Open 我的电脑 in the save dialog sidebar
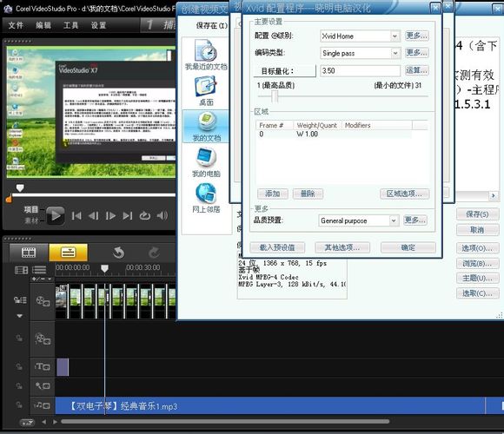 206,162
